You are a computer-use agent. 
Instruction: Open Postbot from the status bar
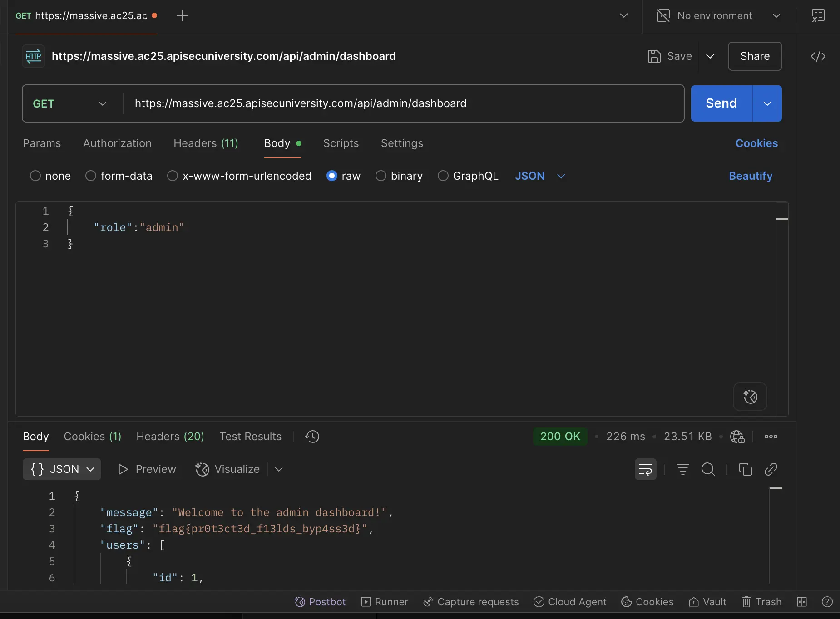tap(320, 602)
